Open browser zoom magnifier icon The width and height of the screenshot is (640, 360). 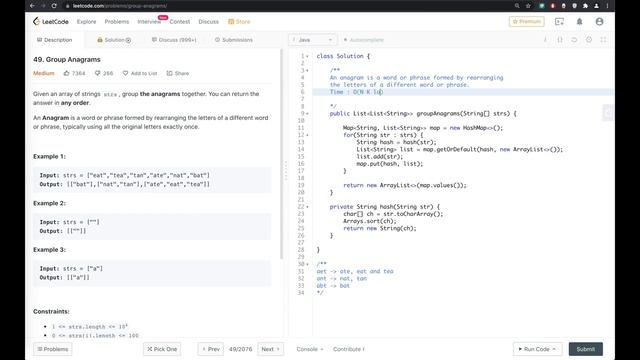click(517, 6)
